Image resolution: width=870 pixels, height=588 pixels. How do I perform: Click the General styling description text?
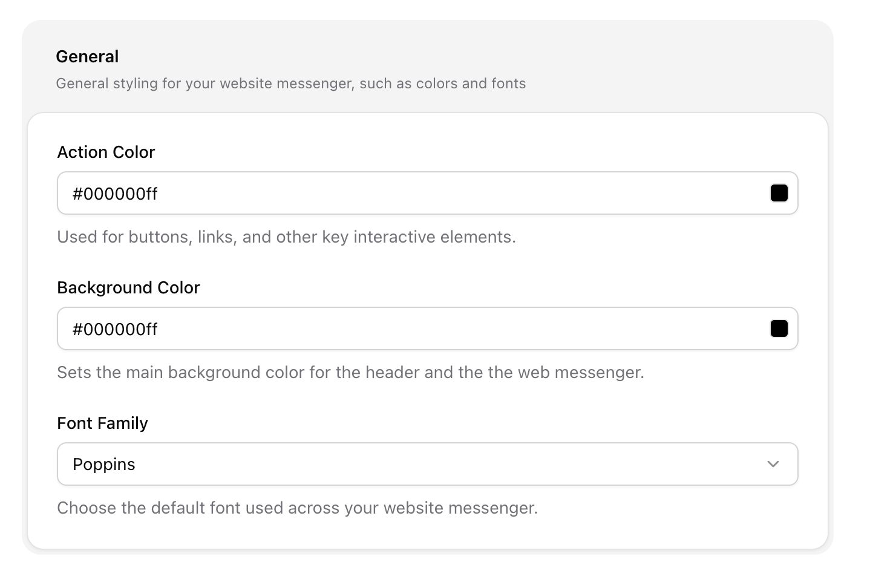pyautogui.click(x=290, y=83)
